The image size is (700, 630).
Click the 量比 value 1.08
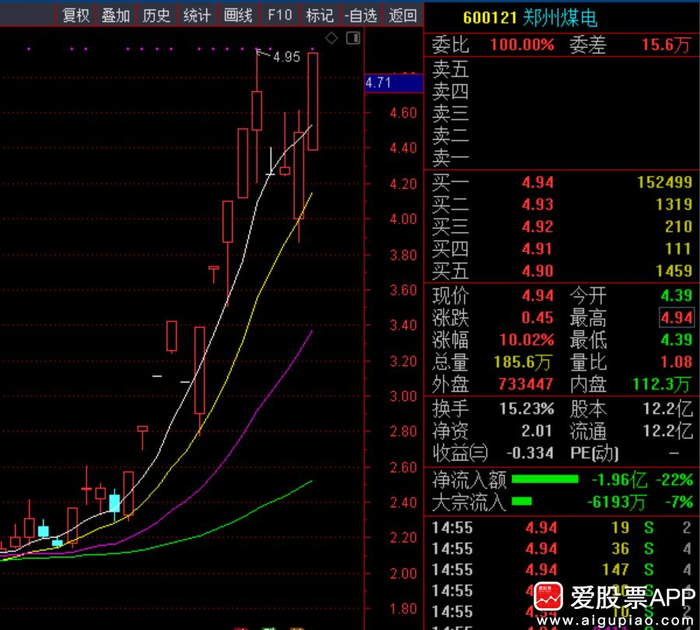click(x=676, y=362)
